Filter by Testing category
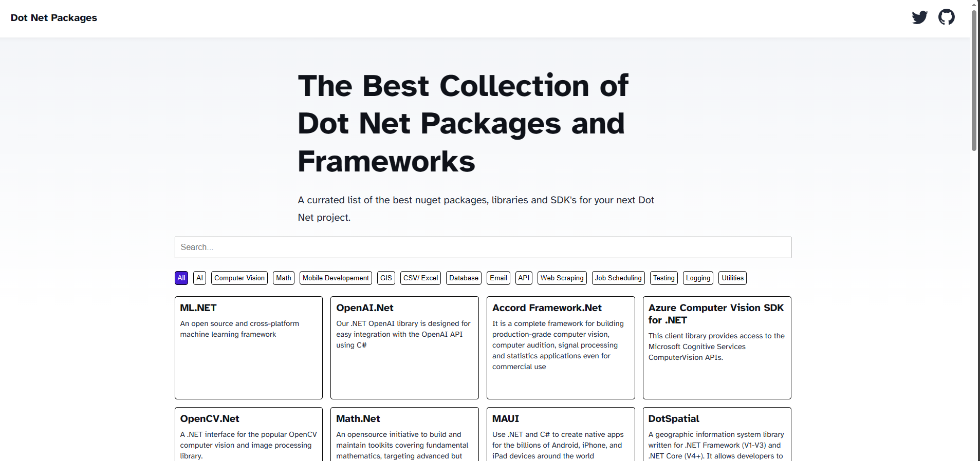 (664, 278)
